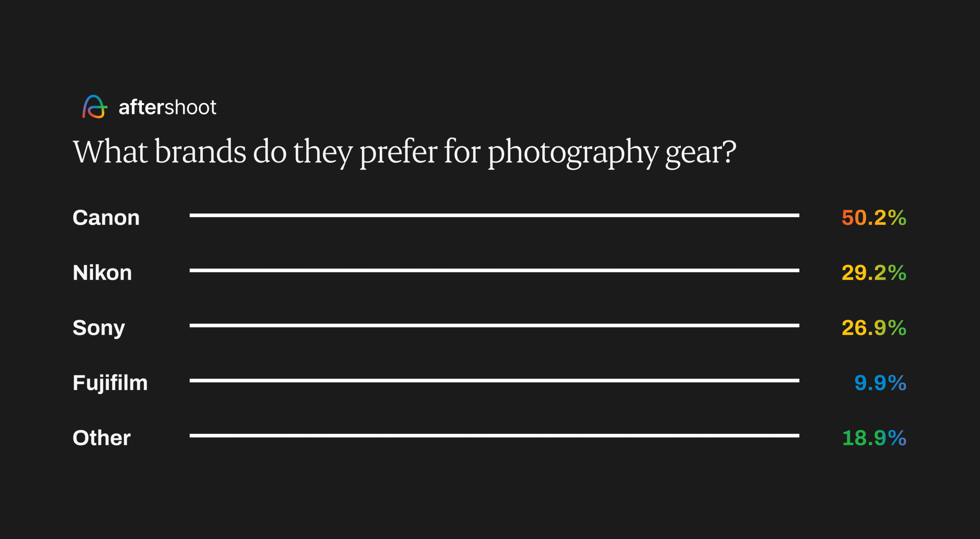
Task: Select the Canon brand label
Action: click(106, 218)
